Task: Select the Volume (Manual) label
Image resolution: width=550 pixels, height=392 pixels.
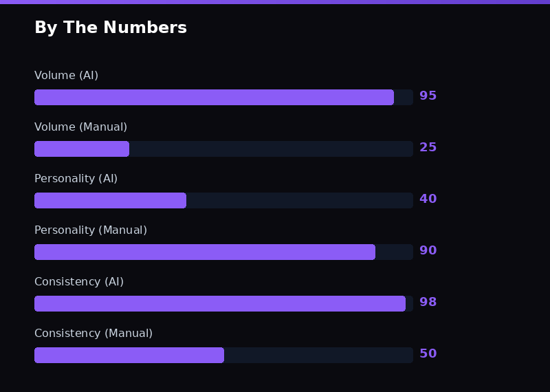Action: [80, 127]
